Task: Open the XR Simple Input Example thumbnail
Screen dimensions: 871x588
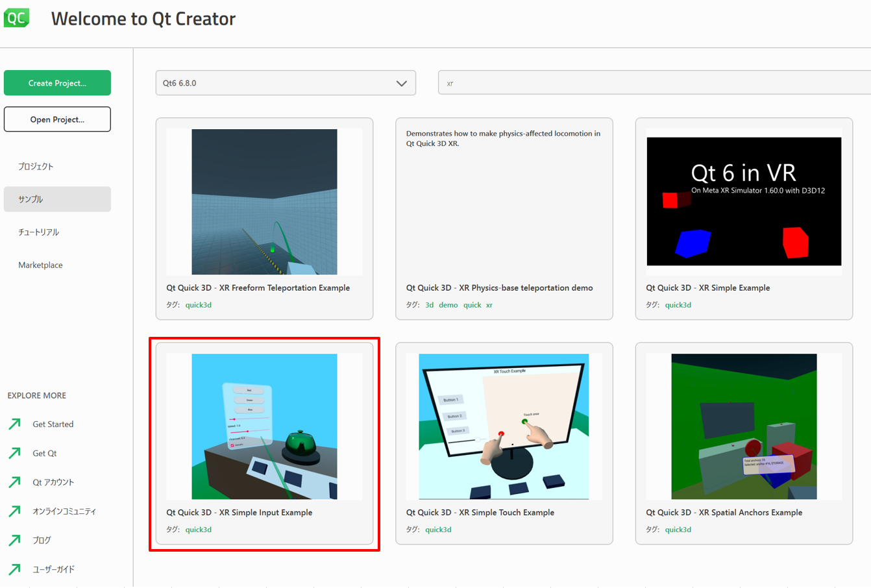Action: point(264,426)
